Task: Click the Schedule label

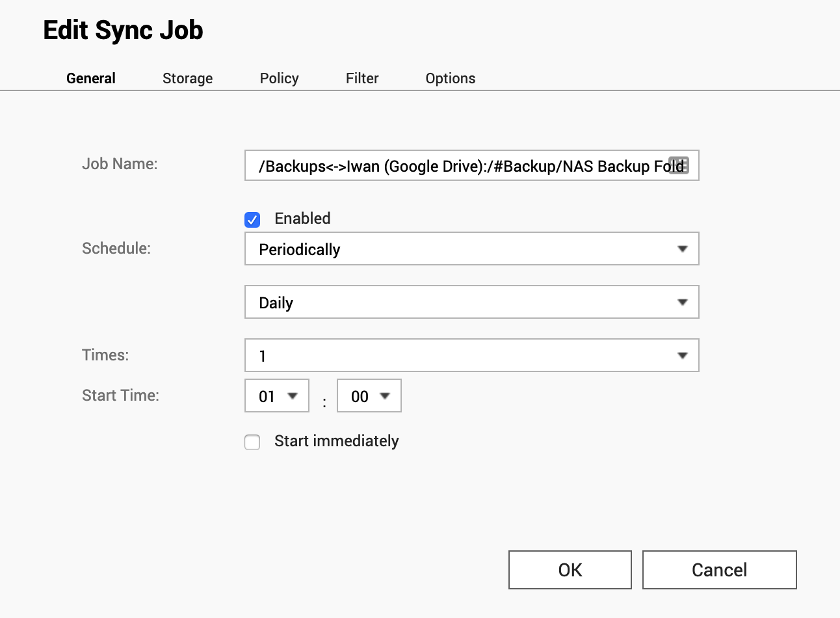Action: [116, 249]
